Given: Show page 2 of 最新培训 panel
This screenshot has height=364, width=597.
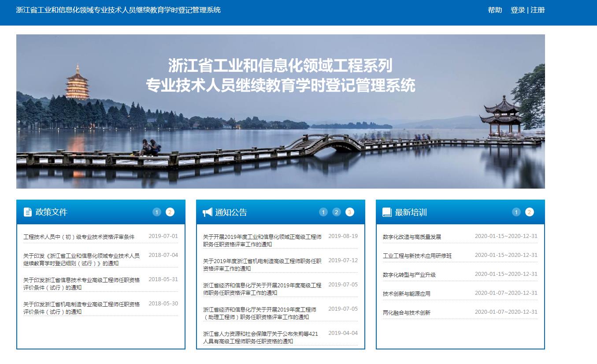Looking at the screenshot, I should pos(530,212).
